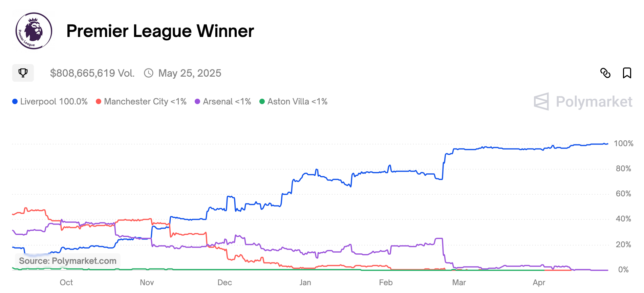The image size is (644, 293).
Task: Click Arsenal's purple legend dot
Action: (197, 102)
